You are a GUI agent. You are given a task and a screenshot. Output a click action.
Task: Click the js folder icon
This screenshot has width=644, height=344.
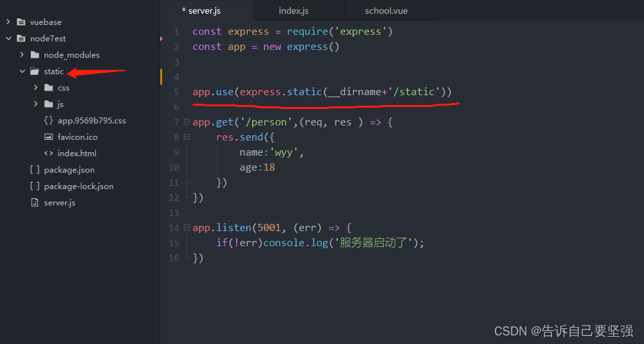[49, 104]
